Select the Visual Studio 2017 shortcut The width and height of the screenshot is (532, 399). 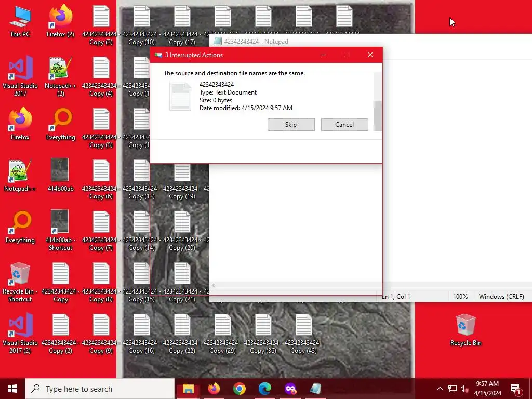tap(20, 76)
